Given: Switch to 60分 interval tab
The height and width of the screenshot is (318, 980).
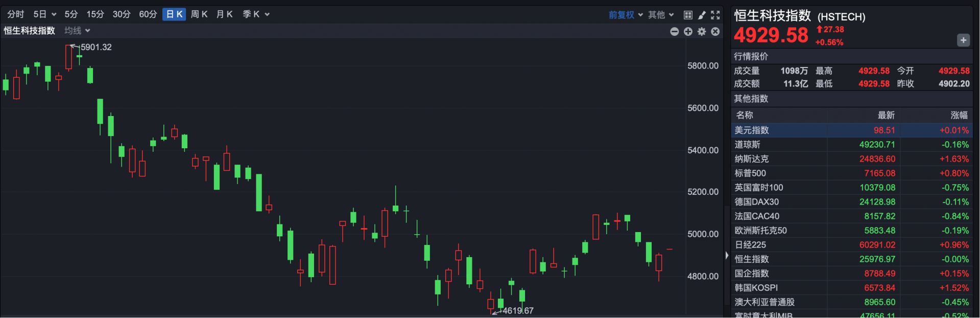Looking at the screenshot, I should click(148, 14).
